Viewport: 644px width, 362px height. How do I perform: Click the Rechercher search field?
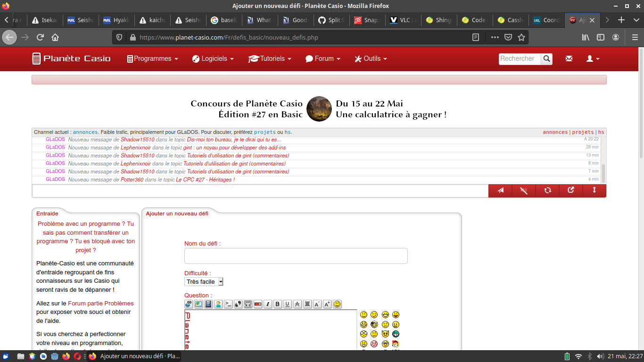click(x=520, y=58)
